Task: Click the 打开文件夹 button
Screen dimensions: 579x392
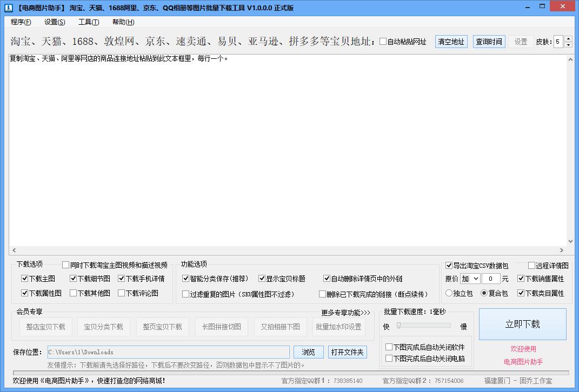Action: (347, 352)
